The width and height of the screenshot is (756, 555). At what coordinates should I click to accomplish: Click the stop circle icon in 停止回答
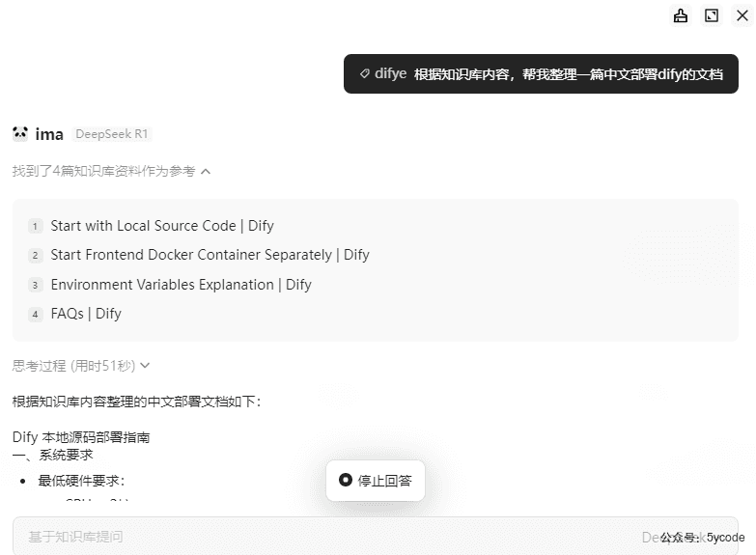[346, 480]
